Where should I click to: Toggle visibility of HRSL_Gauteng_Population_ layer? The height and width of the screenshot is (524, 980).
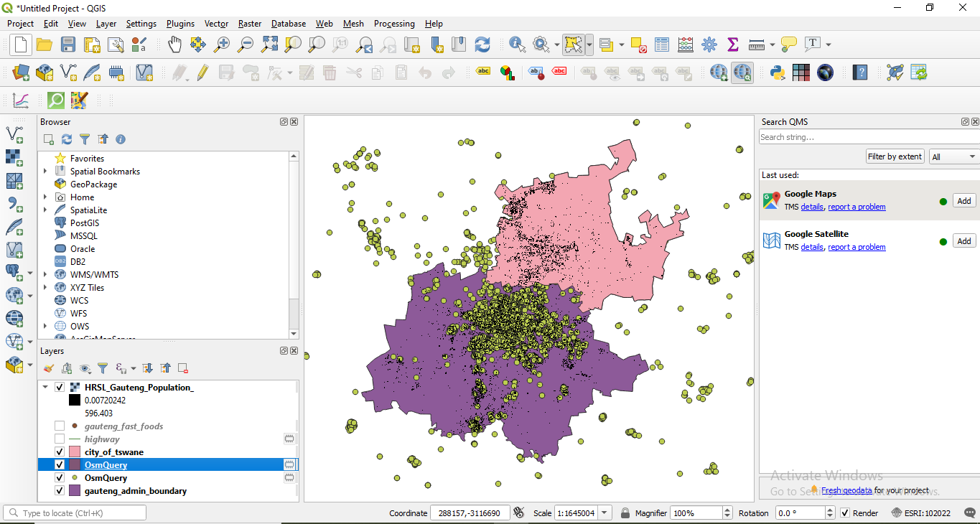(60, 388)
